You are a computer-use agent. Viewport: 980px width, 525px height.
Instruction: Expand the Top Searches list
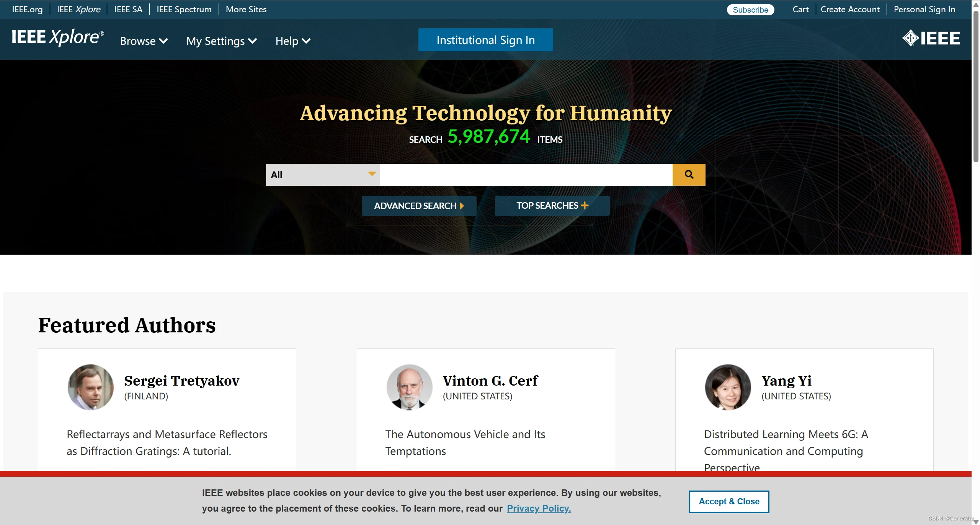[552, 206]
